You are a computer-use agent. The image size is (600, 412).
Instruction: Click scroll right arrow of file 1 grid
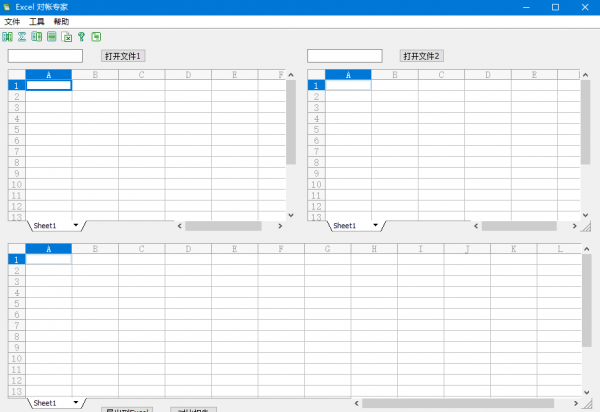point(280,226)
